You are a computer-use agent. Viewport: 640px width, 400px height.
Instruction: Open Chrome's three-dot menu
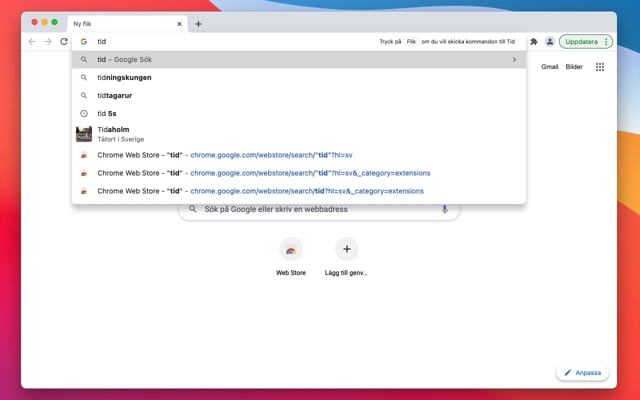click(607, 42)
